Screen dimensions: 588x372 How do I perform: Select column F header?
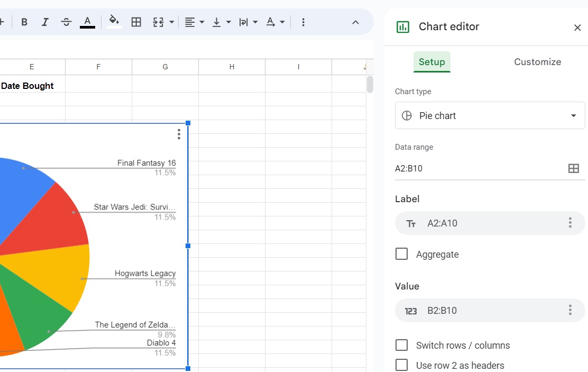tap(99, 67)
